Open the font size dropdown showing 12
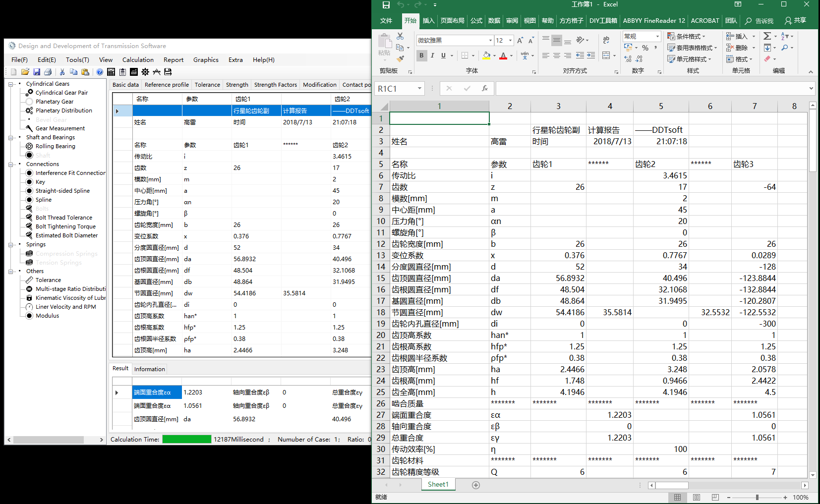This screenshot has width=820, height=504. pos(510,41)
